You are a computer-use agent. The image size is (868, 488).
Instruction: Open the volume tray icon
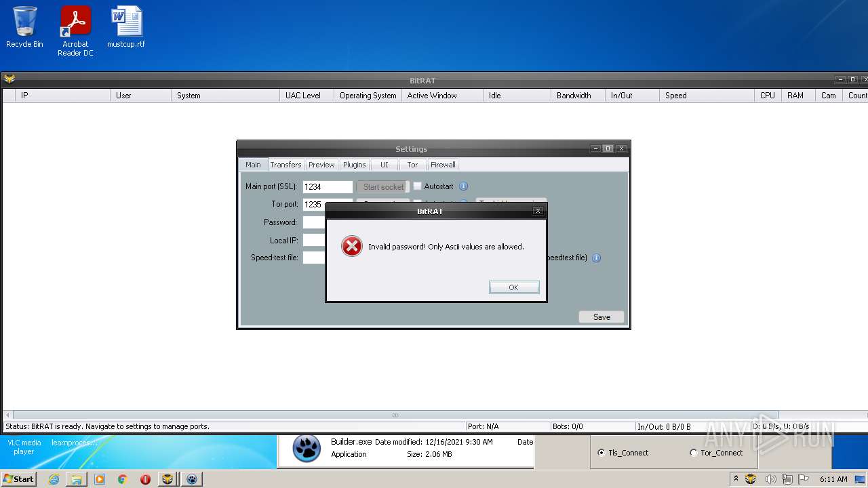(x=770, y=479)
